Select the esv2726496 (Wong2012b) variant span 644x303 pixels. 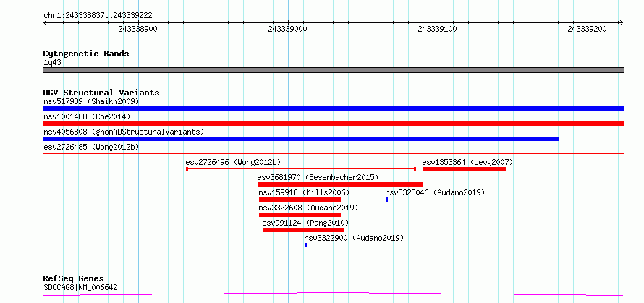(301, 168)
